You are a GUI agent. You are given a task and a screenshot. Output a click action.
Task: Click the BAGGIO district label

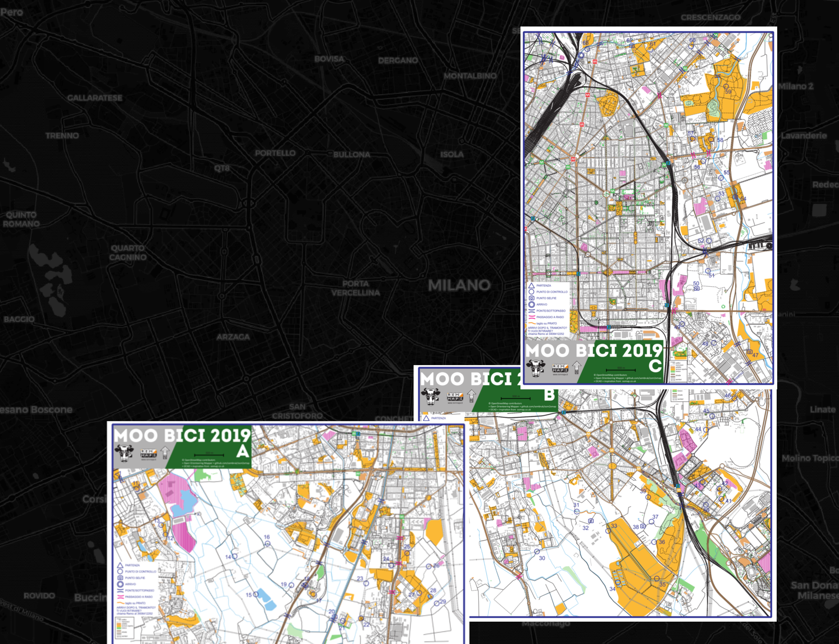[19, 319]
